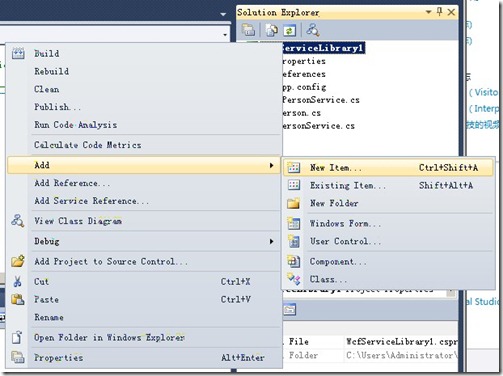The width and height of the screenshot is (503, 376).
Task: Choose Properties at bottom of context menu
Action: [x=144, y=358]
